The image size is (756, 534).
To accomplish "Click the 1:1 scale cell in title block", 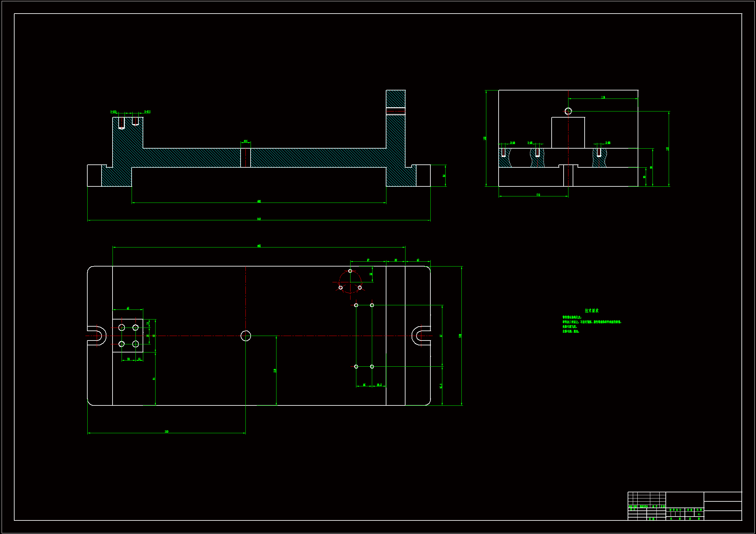I will 699,514.
